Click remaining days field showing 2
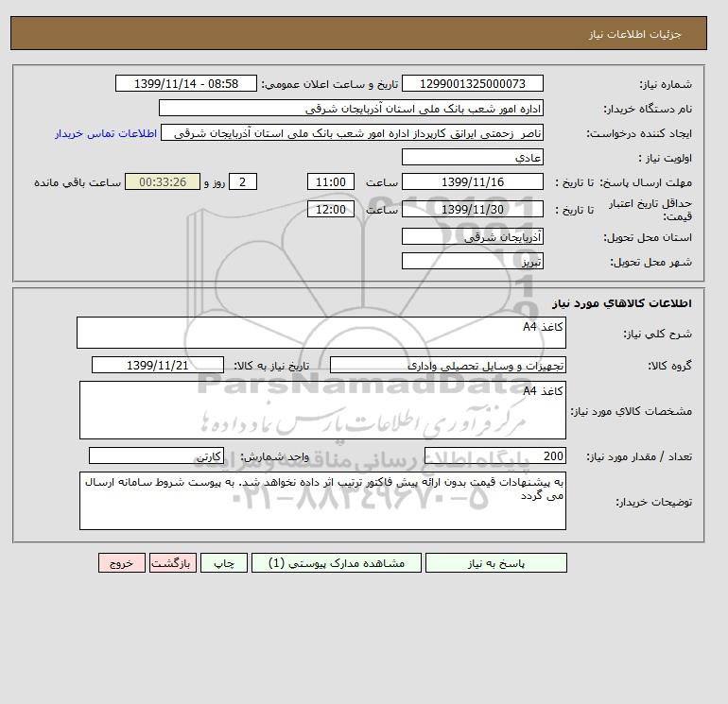 pyautogui.click(x=242, y=182)
